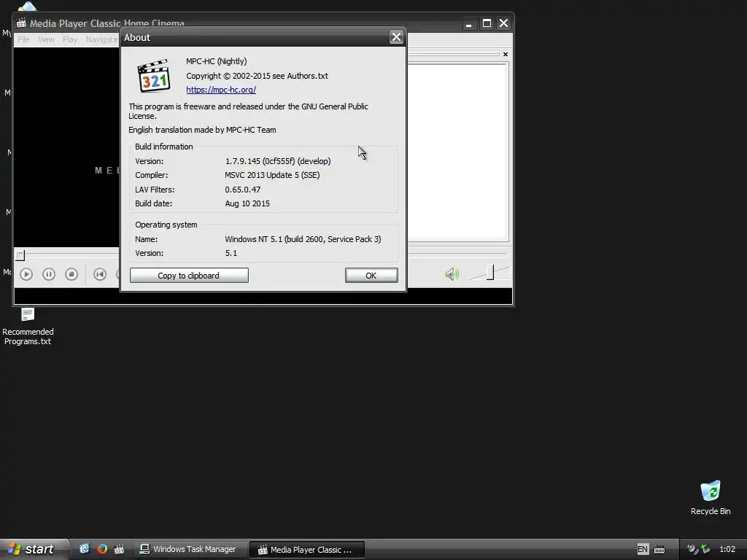
Task: Maximize the Media Player Classic window
Action: (x=487, y=23)
